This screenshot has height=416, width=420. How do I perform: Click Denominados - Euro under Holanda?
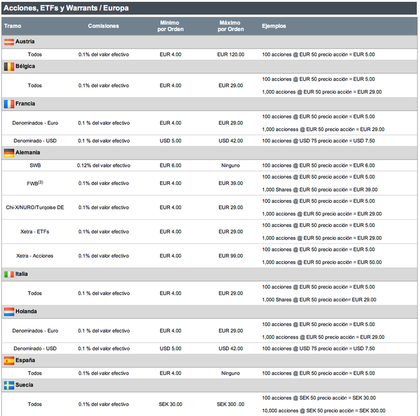[35, 331]
